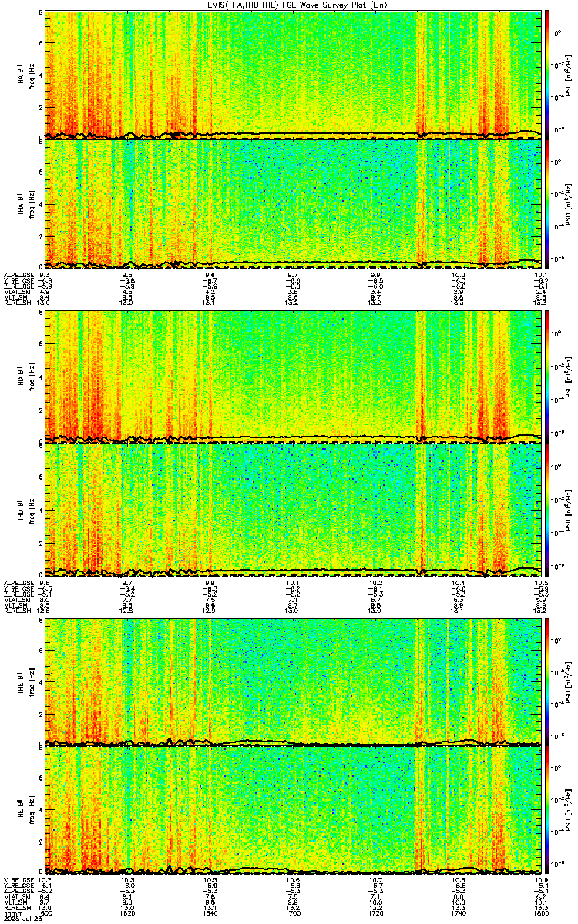Viewport: 578px width, 924px height.
Task: Click the 'THA B⊥ freq [Hz]' axis label
Action: pyautogui.click(x=25, y=75)
